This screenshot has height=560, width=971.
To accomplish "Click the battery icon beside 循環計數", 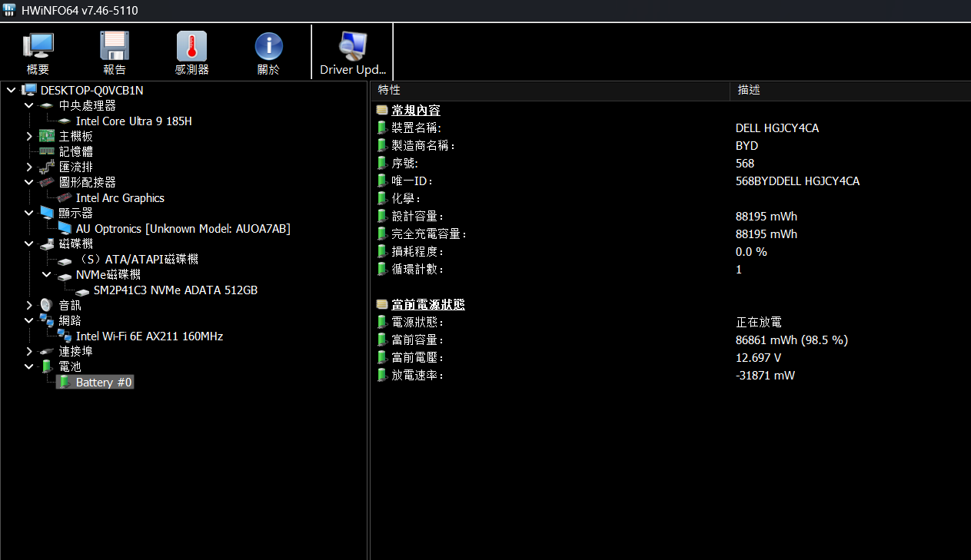I will pos(382,269).
